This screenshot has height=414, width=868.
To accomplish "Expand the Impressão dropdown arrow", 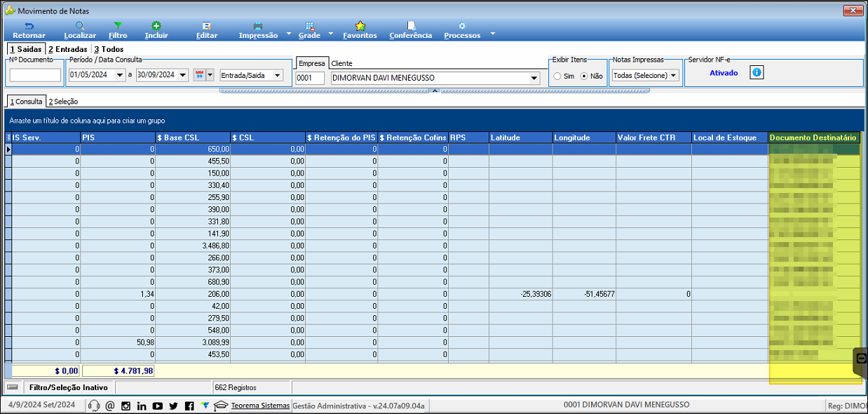I will 289,34.
